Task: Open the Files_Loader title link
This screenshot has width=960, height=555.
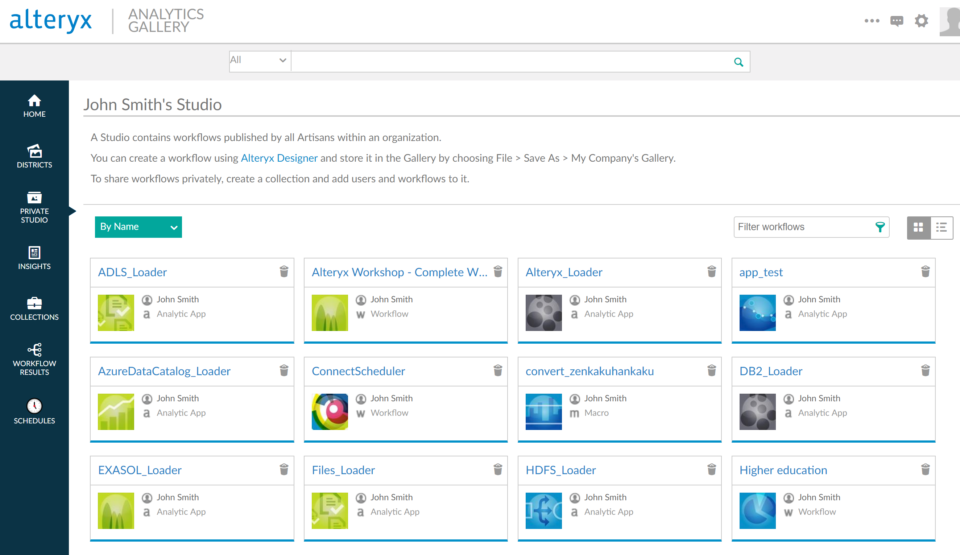Action: point(343,470)
